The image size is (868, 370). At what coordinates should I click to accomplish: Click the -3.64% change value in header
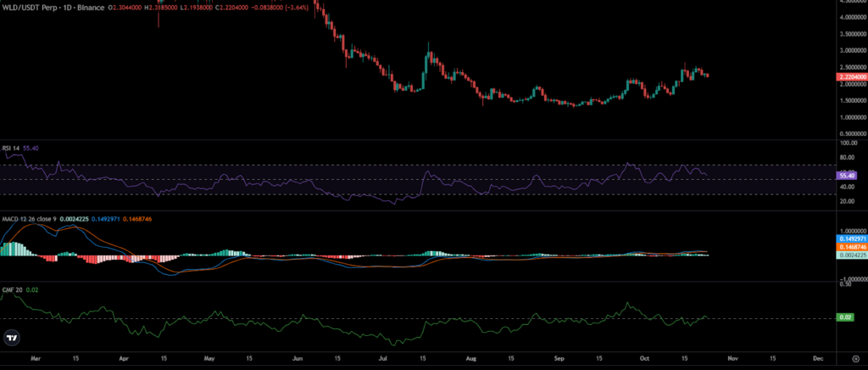tap(298, 8)
